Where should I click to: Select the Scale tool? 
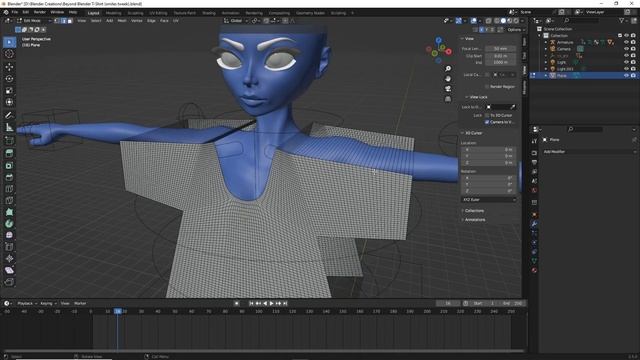[9, 90]
